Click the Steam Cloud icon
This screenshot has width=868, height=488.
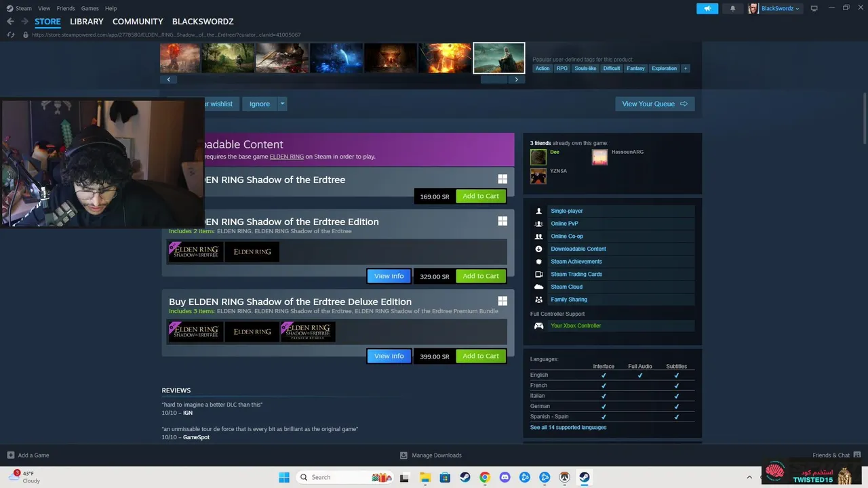(x=539, y=287)
